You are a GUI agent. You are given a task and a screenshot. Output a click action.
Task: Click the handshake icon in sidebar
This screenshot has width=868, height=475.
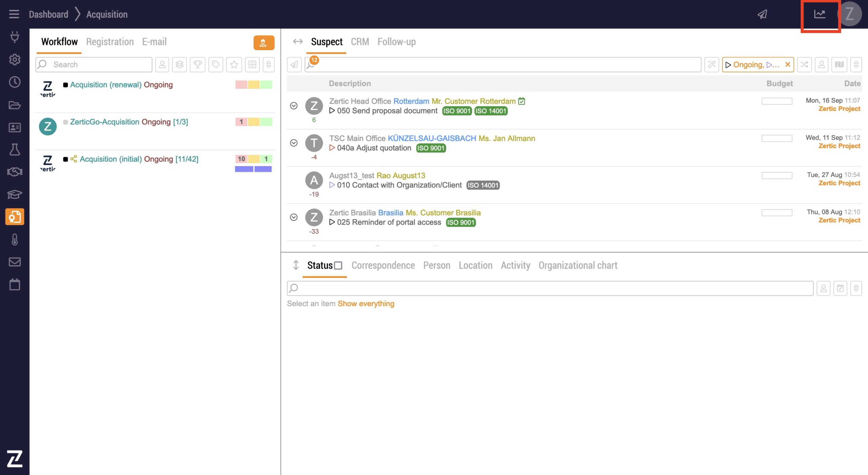(x=15, y=172)
